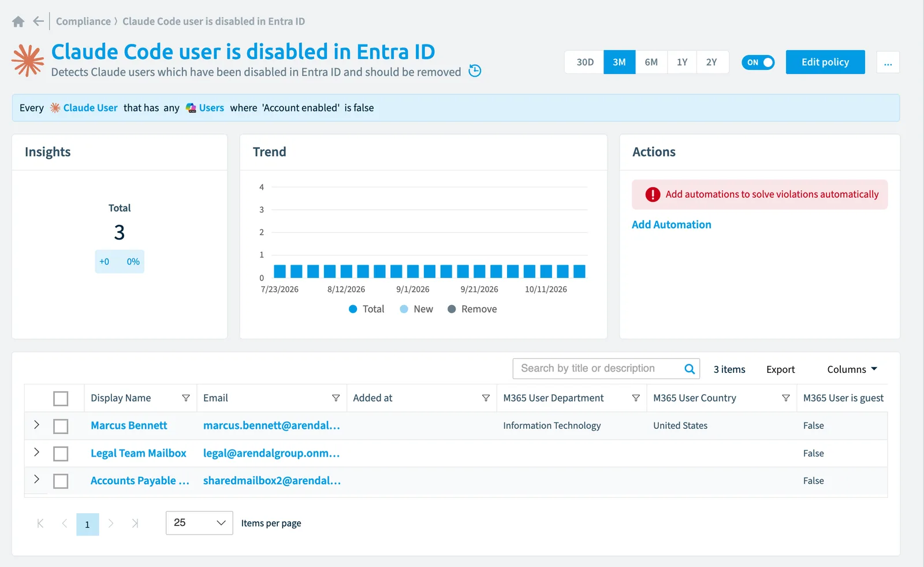The image size is (924, 567).
Task: Go to last page icon
Action: tap(135, 524)
